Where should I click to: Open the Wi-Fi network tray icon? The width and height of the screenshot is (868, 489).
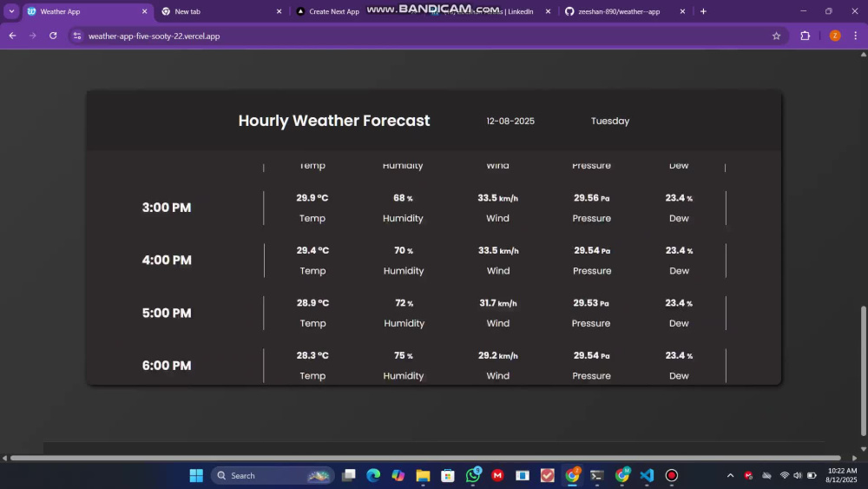[x=785, y=476]
